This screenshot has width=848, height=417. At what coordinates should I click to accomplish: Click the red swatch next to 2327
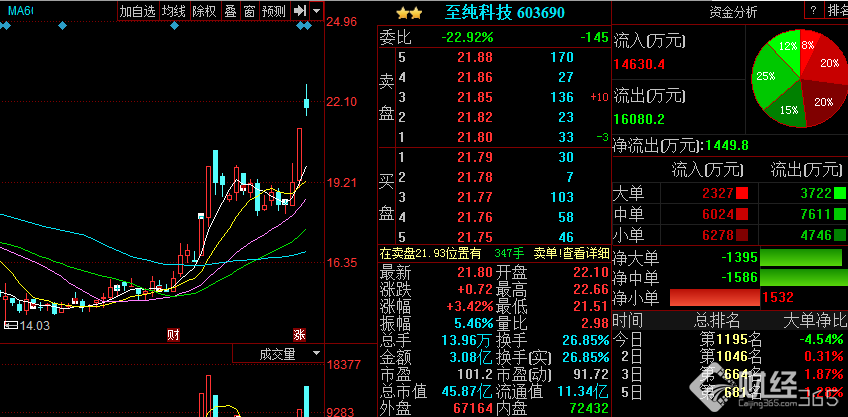[x=742, y=193]
